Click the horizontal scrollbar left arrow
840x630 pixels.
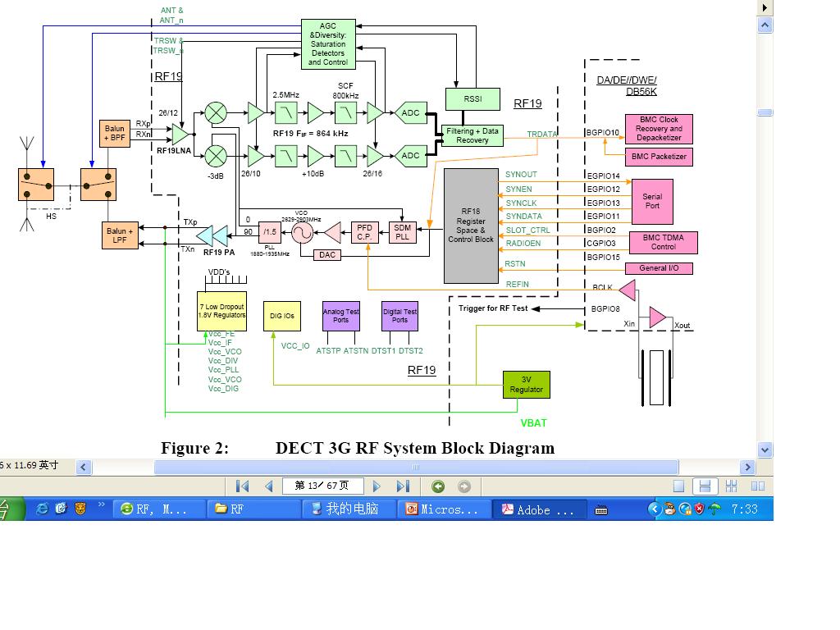[83, 467]
